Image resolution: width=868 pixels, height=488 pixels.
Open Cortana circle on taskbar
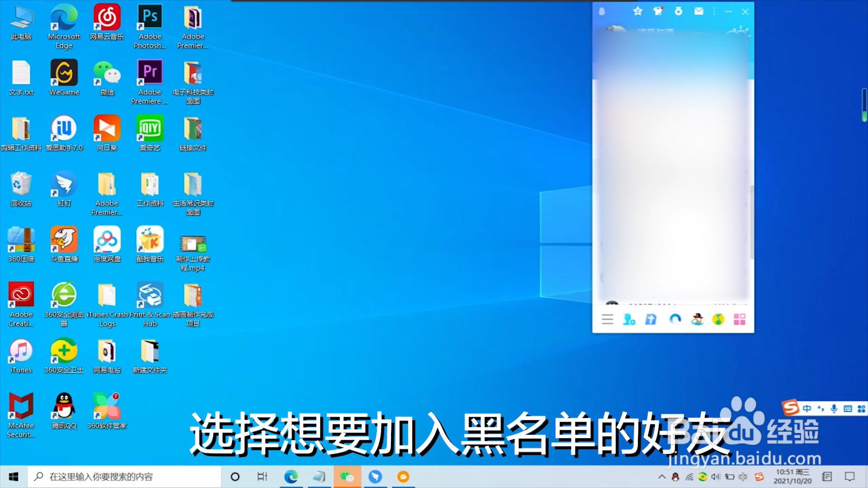235,477
